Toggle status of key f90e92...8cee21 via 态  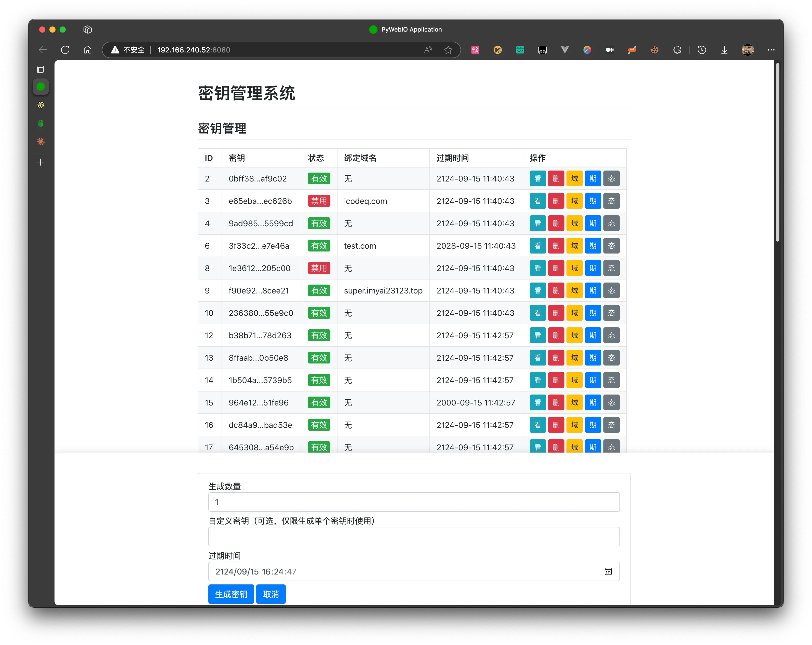click(x=611, y=290)
